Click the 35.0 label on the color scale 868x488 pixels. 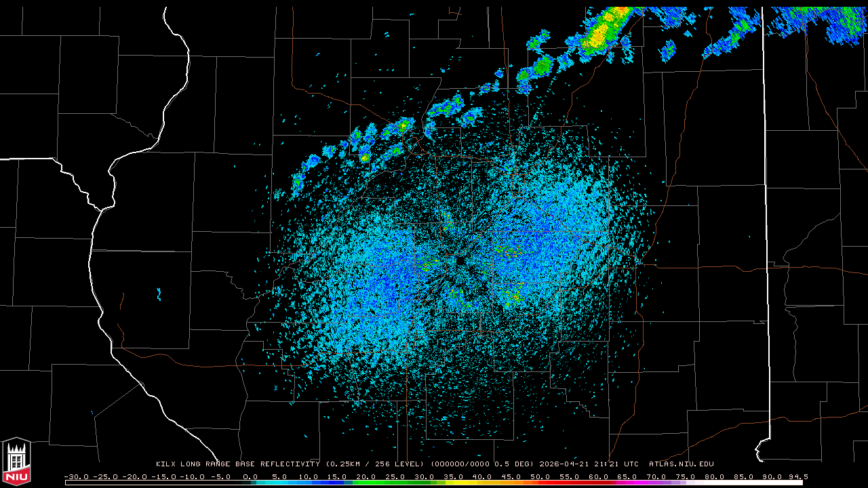tap(454, 477)
